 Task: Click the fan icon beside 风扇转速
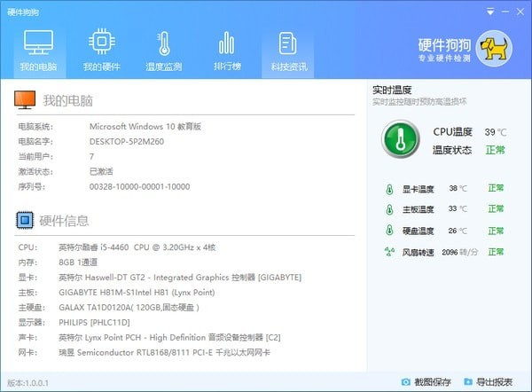pyautogui.click(x=388, y=252)
